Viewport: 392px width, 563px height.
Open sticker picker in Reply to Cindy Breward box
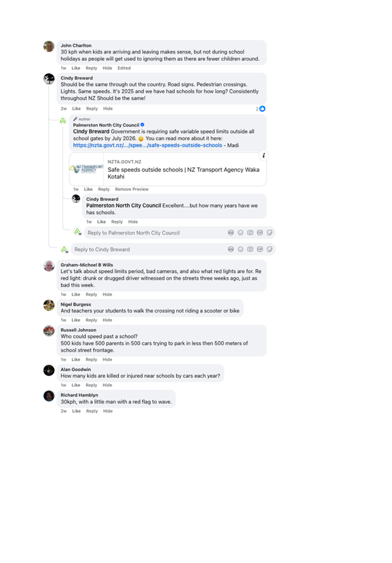(x=270, y=249)
